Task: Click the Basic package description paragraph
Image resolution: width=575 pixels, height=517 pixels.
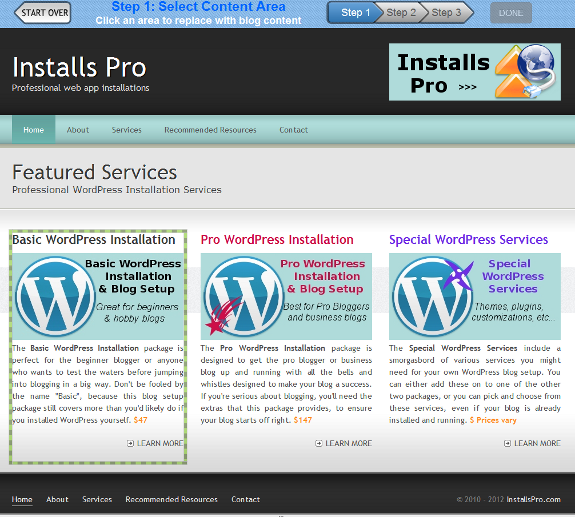Action: click(98, 384)
